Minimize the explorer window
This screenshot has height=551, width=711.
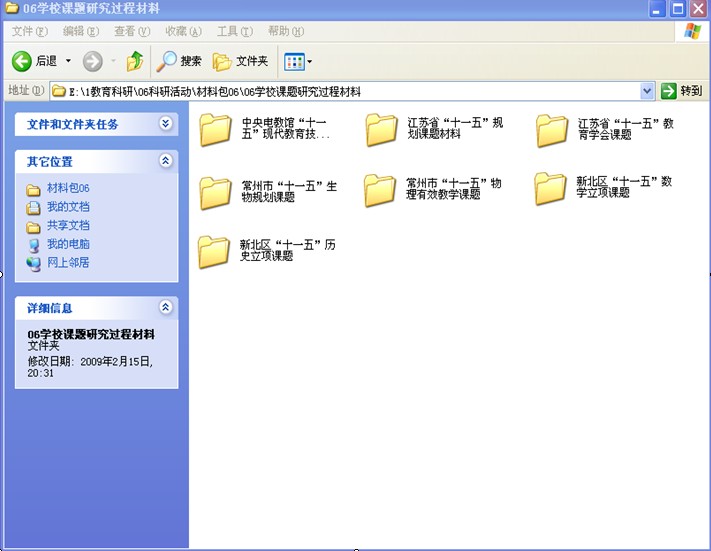coord(657,8)
